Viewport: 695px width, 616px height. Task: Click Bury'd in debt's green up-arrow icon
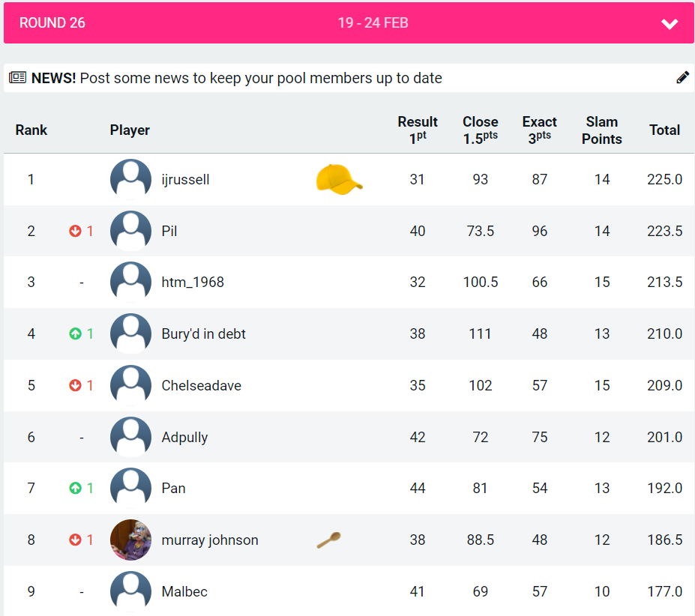click(75, 333)
